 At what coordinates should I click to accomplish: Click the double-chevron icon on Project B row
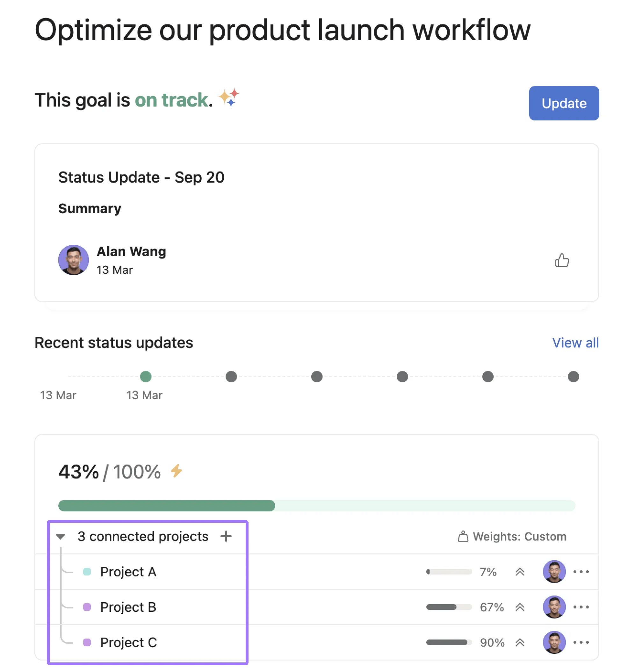click(x=519, y=607)
